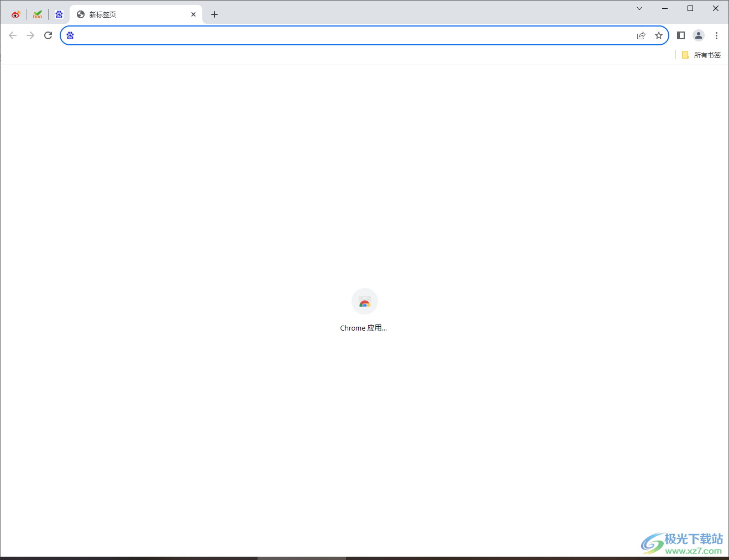729x560 pixels.
Task: Toggle the side panel
Action: click(x=681, y=35)
